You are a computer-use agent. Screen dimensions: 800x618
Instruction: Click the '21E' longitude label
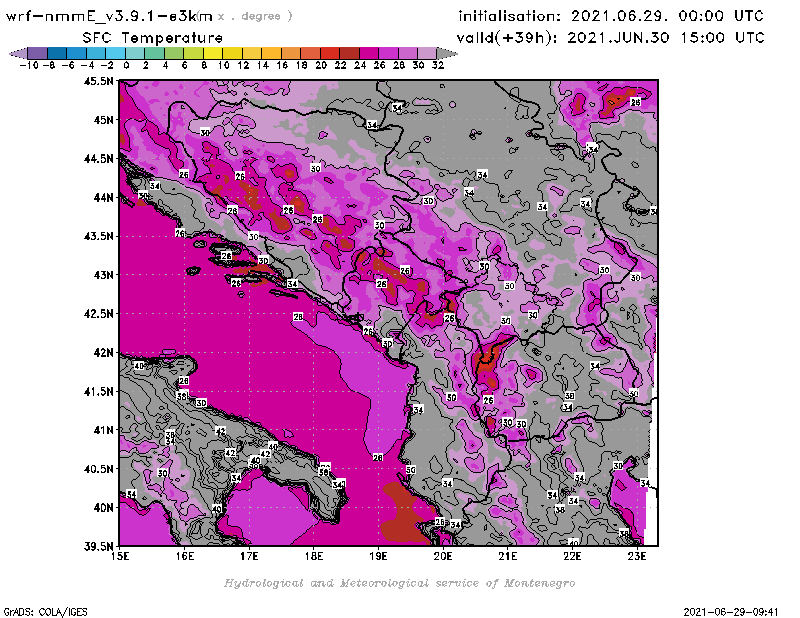click(508, 556)
